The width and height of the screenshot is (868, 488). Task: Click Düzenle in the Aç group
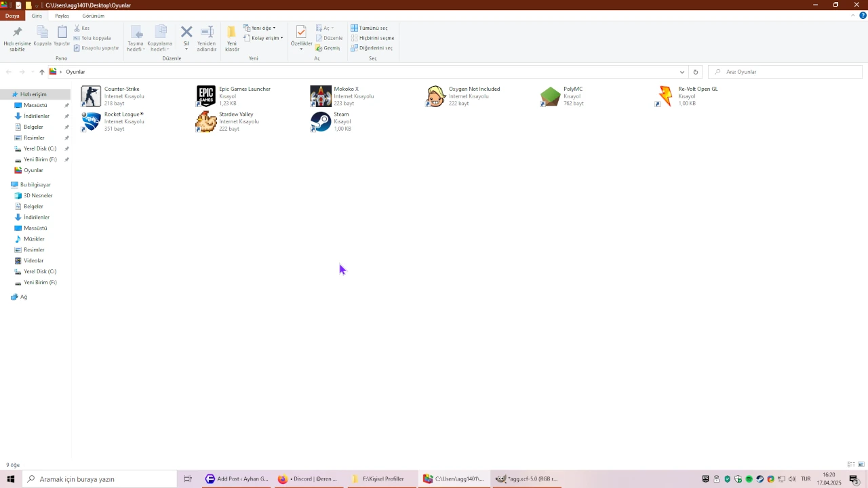[x=330, y=38]
